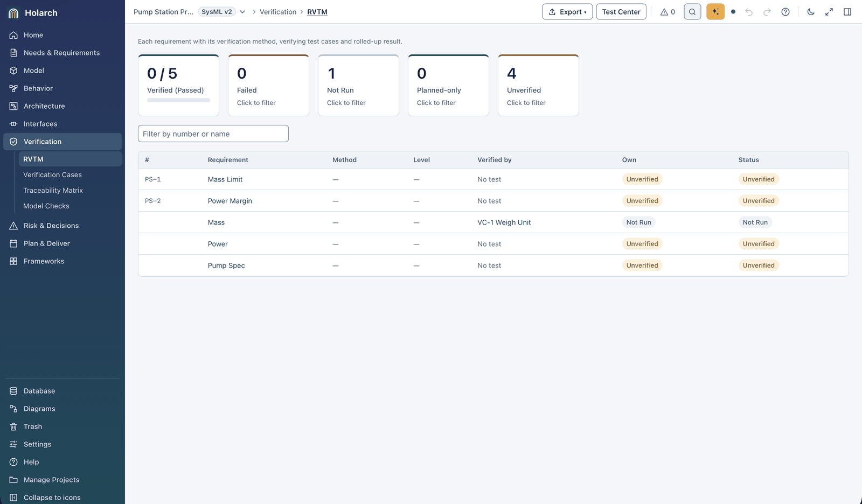Click the filter by number or name field

pos(213,134)
